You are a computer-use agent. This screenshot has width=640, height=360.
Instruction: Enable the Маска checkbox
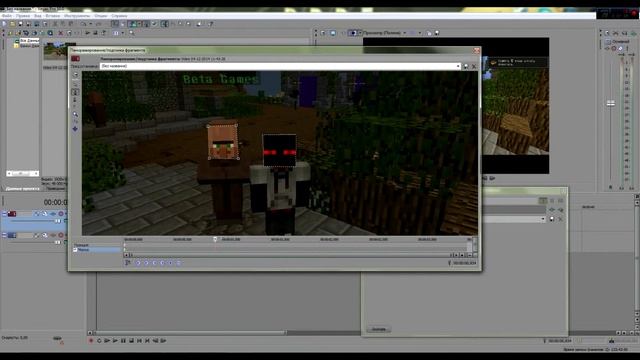75,249
